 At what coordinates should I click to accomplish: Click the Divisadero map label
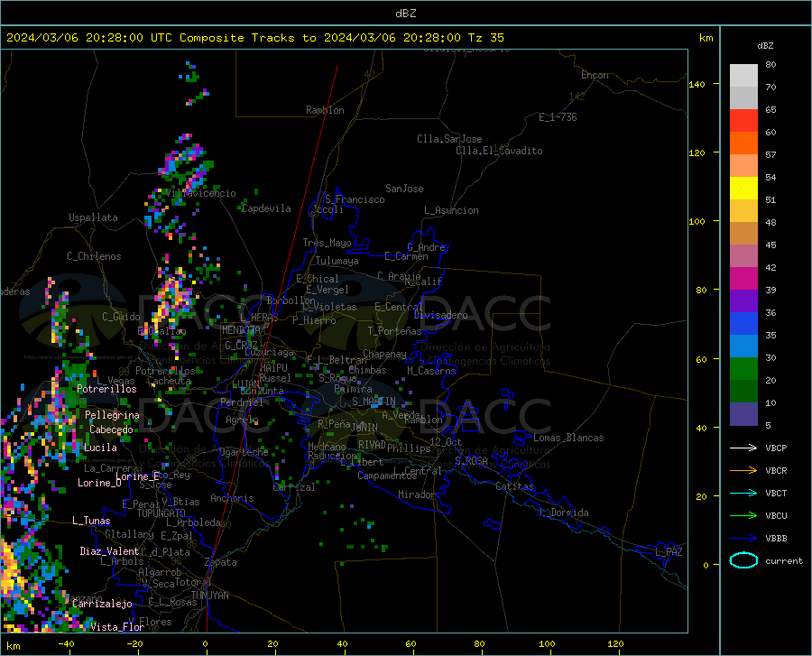(440, 315)
